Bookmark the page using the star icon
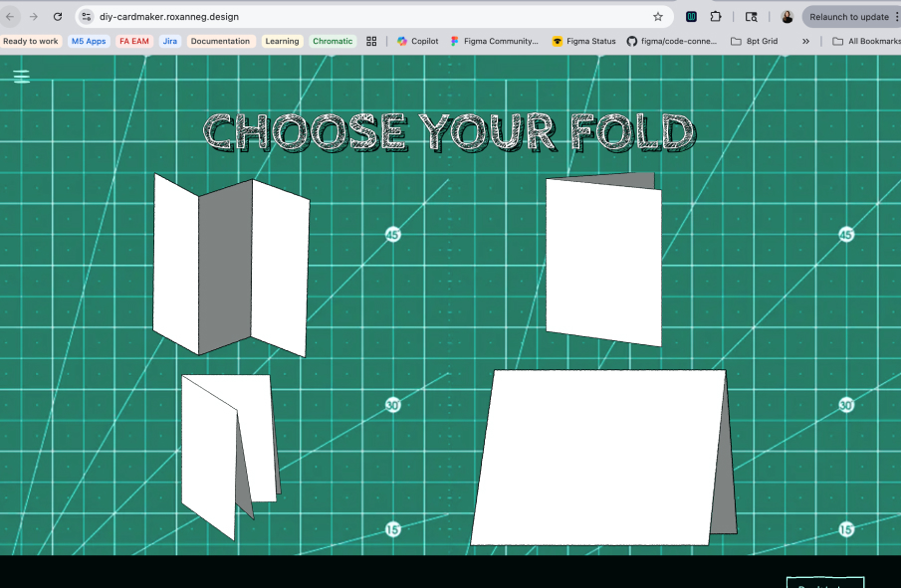Viewport: 901px width, 588px height. [657, 16]
